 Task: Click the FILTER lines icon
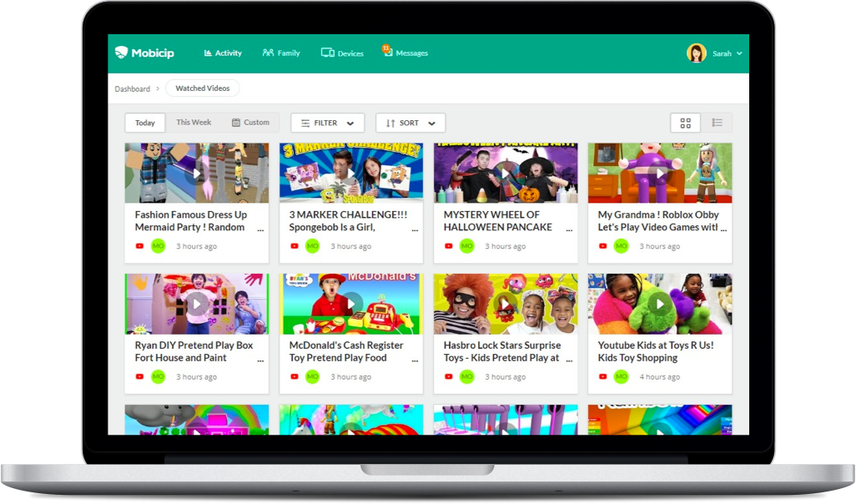[305, 123]
